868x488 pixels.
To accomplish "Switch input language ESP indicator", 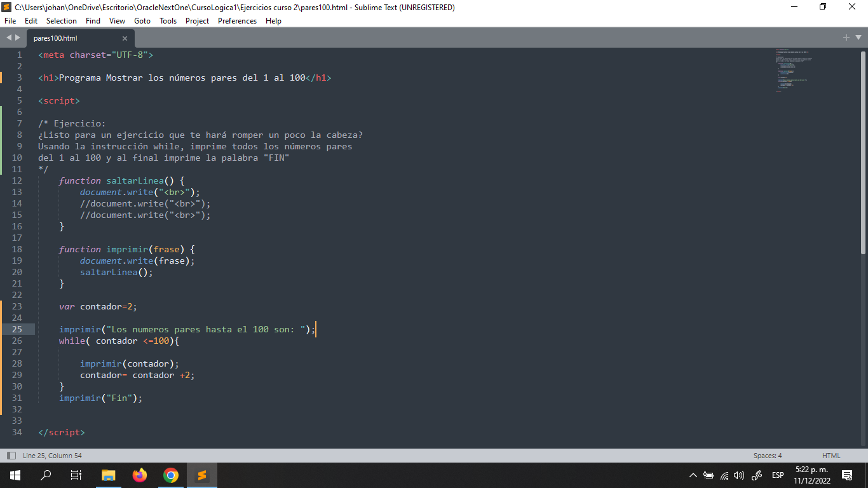I will coord(778,475).
